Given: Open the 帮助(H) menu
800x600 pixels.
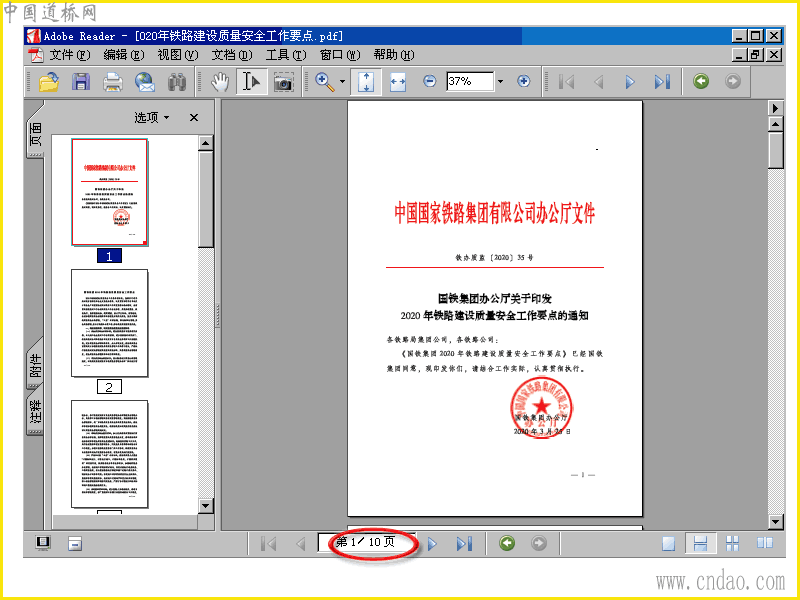Looking at the screenshot, I should point(393,55).
